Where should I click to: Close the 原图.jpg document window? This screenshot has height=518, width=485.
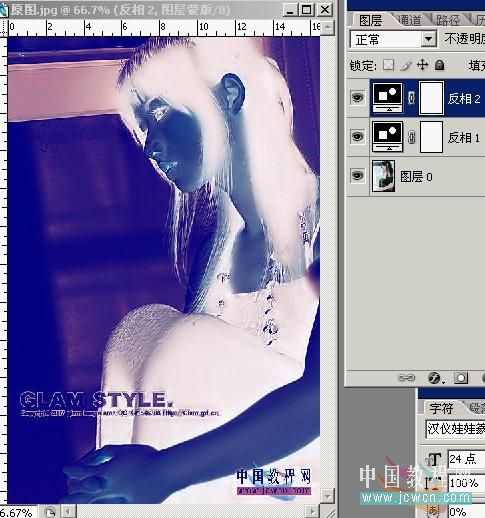pyautogui.click(x=325, y=10)
